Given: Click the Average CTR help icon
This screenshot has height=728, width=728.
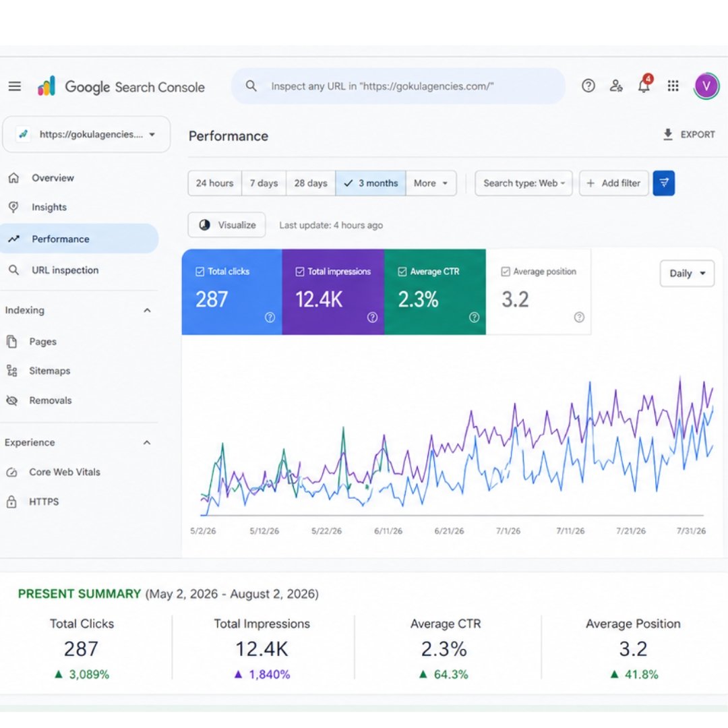Looking at the screenshot, I should (474, 317).
